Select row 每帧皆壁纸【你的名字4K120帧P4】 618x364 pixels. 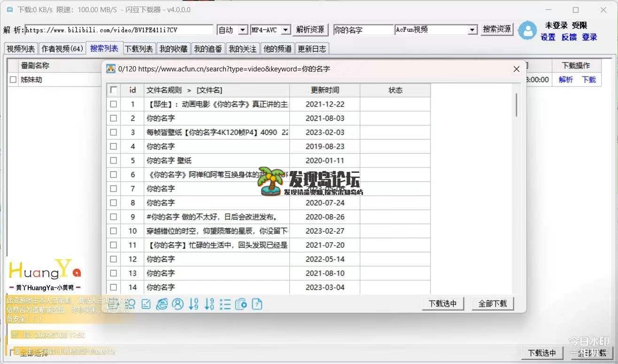coord(269,132)
